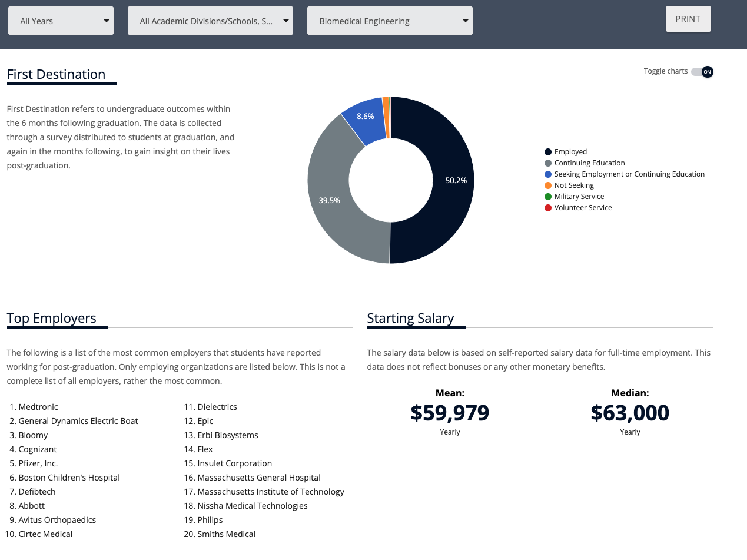Expand the Academic Divisions/Schools dropdown
Image resolution: width=747 pixels, height=560 pixels.
coord(210,21)
